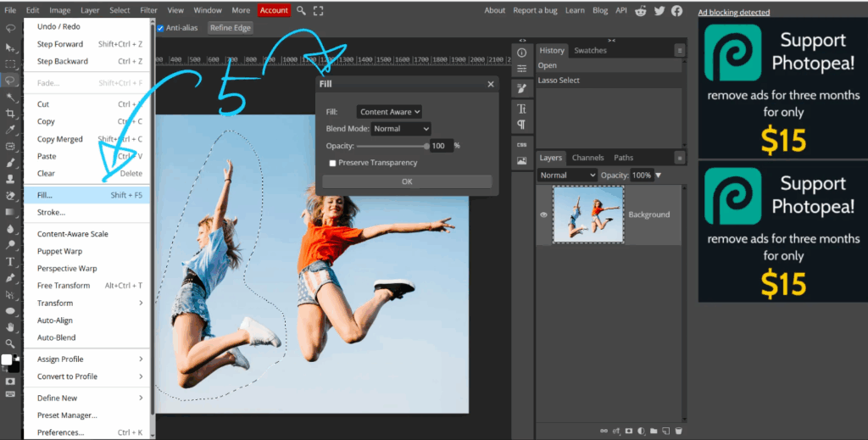Screen dimensions: 868x440
Task: Open the Layers blend mode Normal dropdown
Action: [567, 175]
